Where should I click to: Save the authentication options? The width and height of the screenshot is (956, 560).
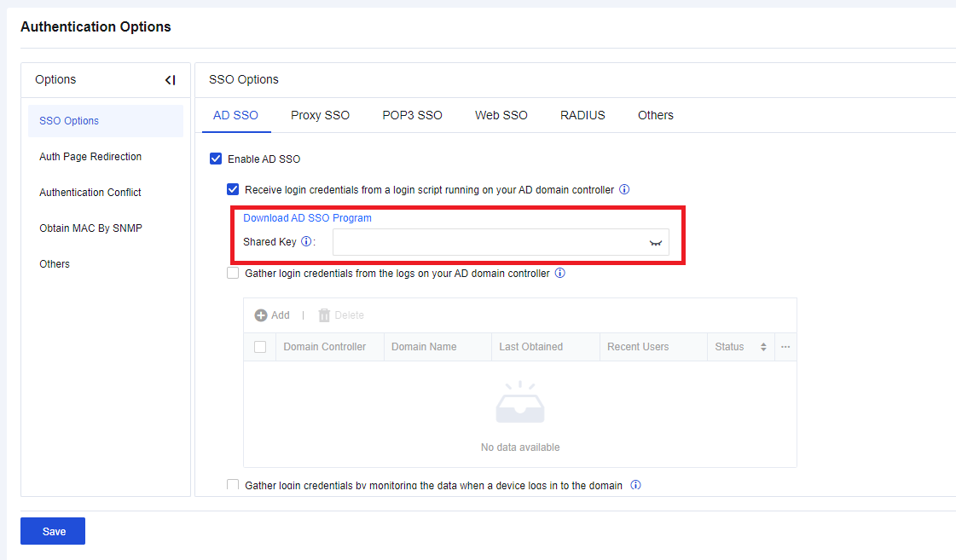pos(53,531)
